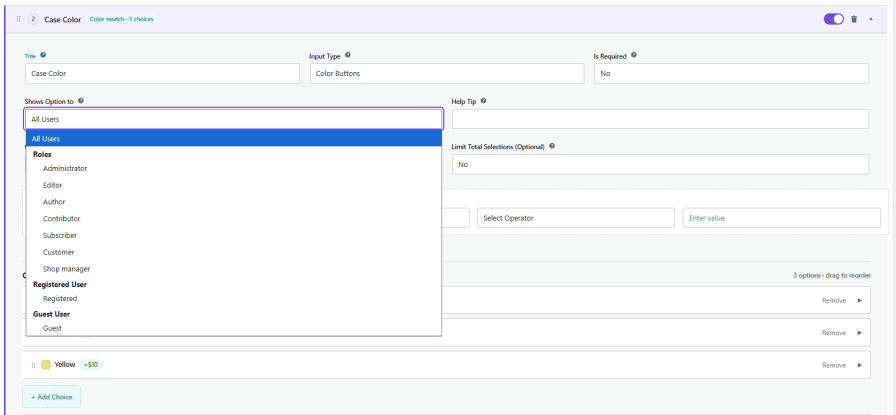Click the Shows Option to dropdown field

click(233, 119)
